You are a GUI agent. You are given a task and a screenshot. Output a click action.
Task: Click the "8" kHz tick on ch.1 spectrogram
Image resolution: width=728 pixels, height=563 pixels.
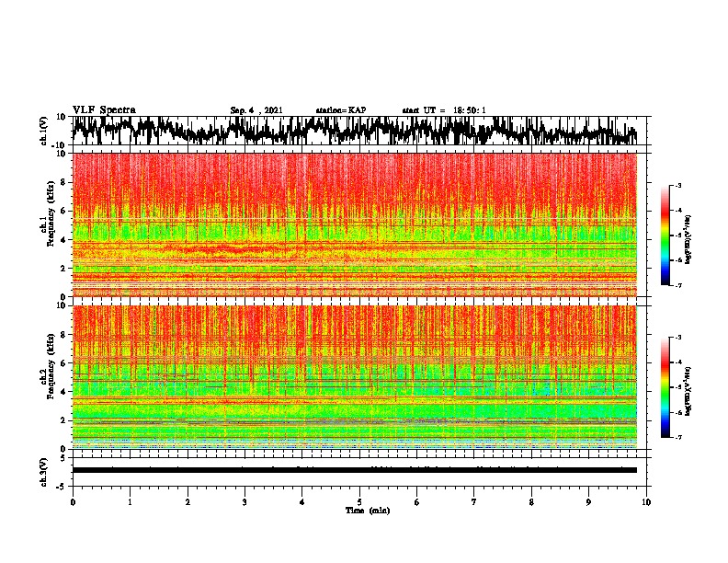click(63, 182)
